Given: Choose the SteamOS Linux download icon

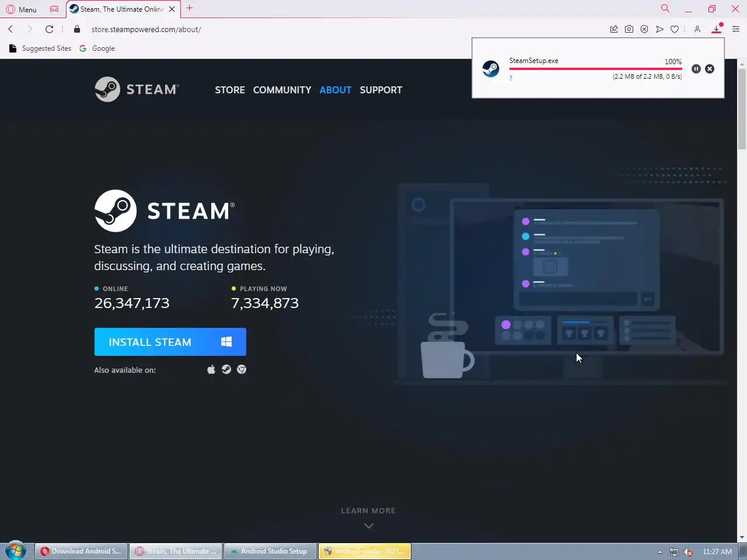Looking at the screenshot, I should click(226, 369).
